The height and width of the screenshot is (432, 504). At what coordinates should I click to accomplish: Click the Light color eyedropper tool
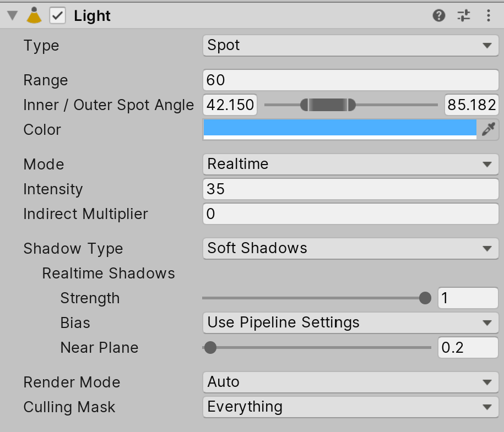tap(488, 130)
